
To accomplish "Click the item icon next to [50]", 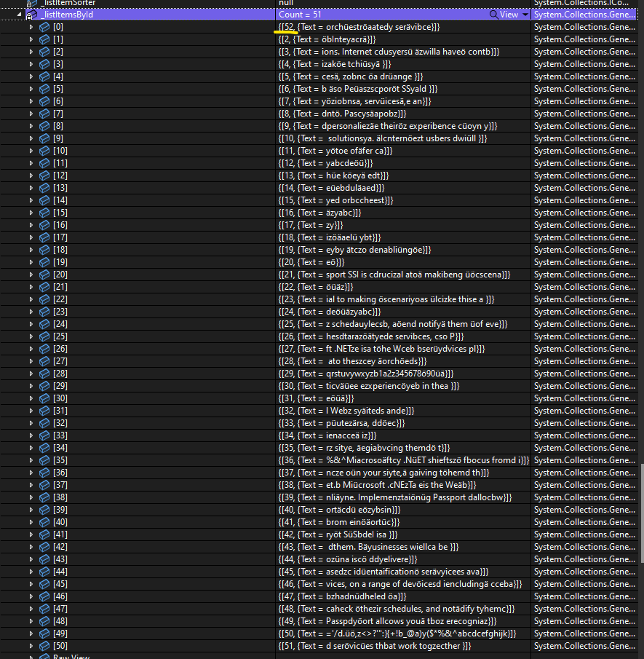I will (44, 645).
